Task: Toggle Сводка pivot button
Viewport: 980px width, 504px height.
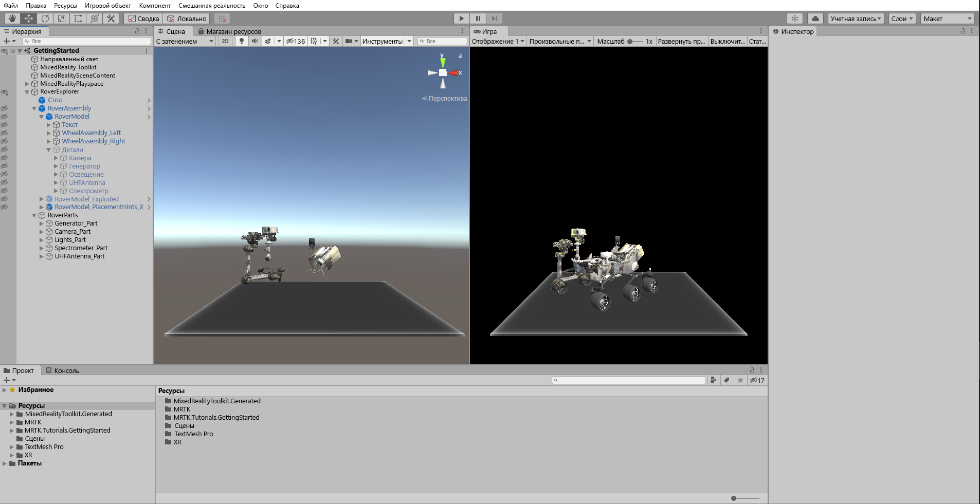Action: click(x=143, y=18)
